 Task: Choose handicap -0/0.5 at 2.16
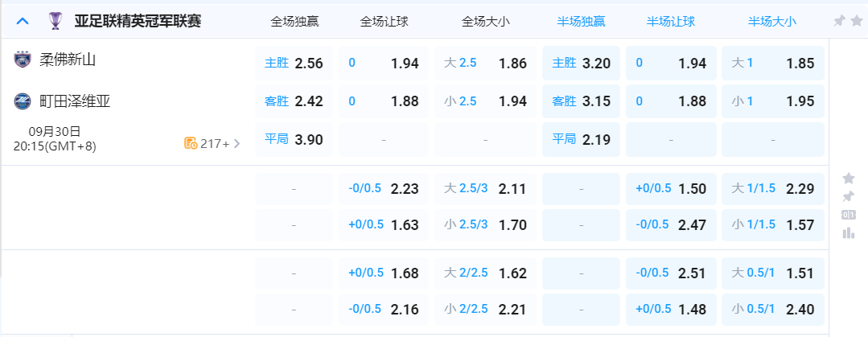click(384, 310)
